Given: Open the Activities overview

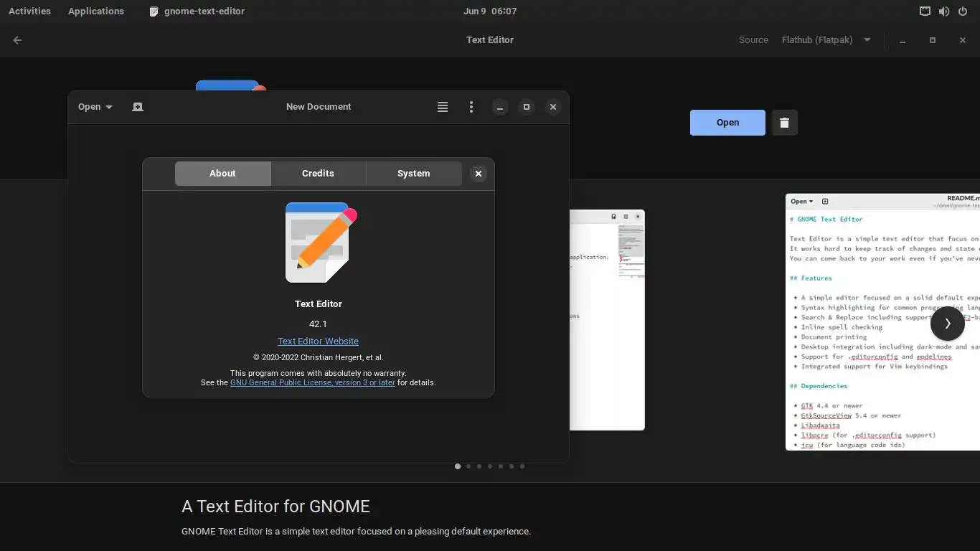Looking at the screenshot, I should coord(29,11).
